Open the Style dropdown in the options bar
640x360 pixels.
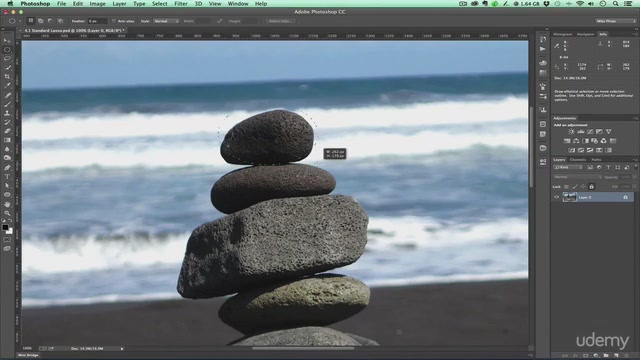tap(166, 21)
